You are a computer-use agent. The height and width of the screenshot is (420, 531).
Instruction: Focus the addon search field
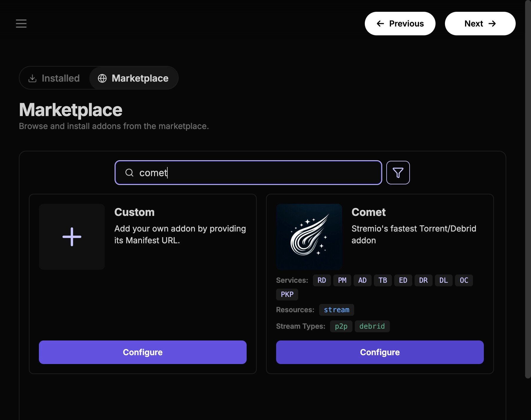(253, 173)
